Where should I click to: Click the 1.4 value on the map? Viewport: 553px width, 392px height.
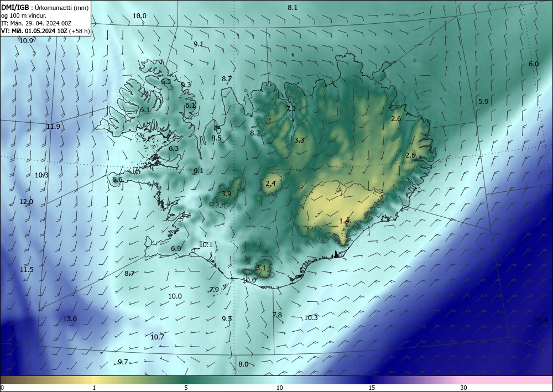344,221
